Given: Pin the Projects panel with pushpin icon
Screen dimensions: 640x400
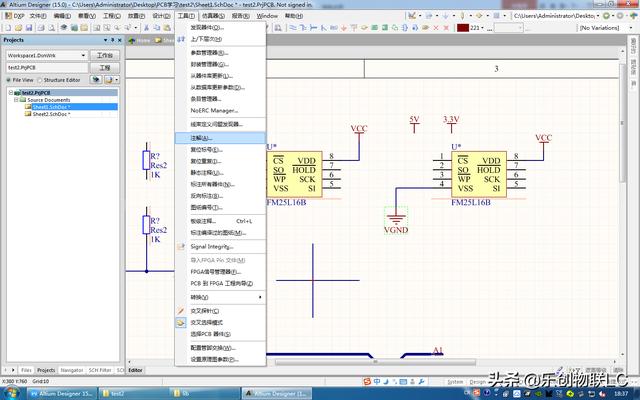Looking at the screenshot, I should point(113,40).
